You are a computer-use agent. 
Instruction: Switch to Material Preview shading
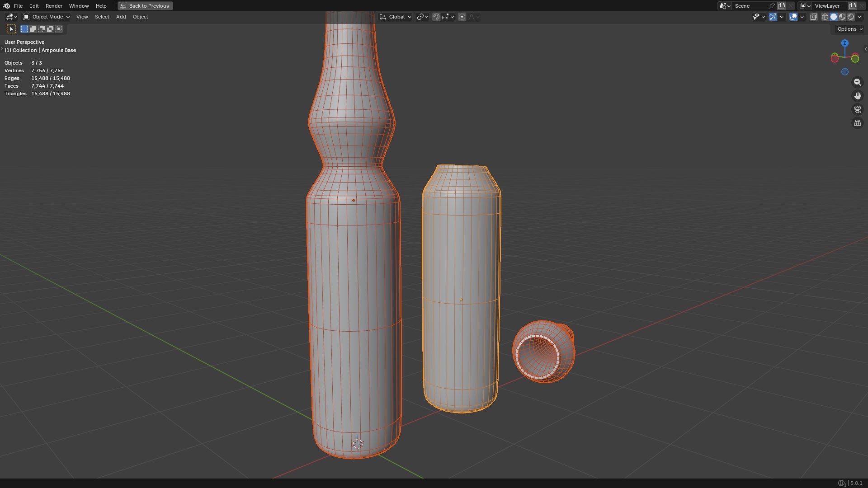(x=842, y=17)
